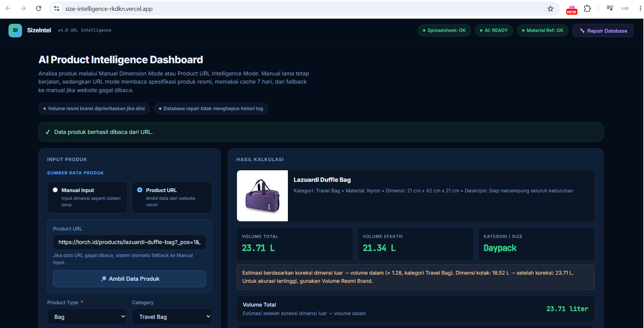Click the 'Volume resmi brand diprioritaskan' chip

pyautogui.click(x=94, y=108)
